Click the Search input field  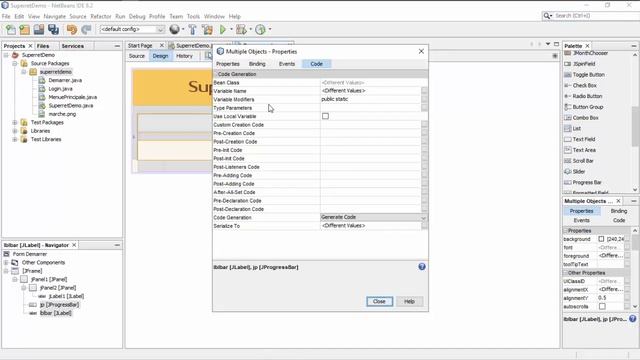click(x=596, y=16)
